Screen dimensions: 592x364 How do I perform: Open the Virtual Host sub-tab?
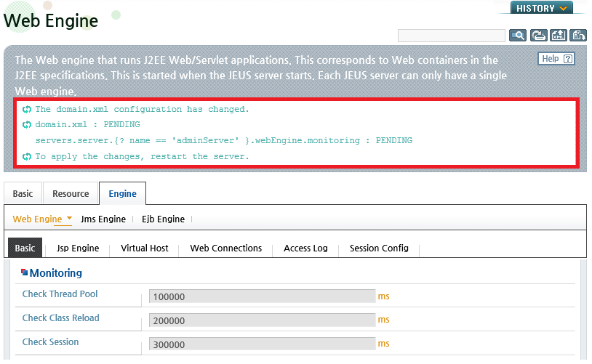click(x=145, y=248)
